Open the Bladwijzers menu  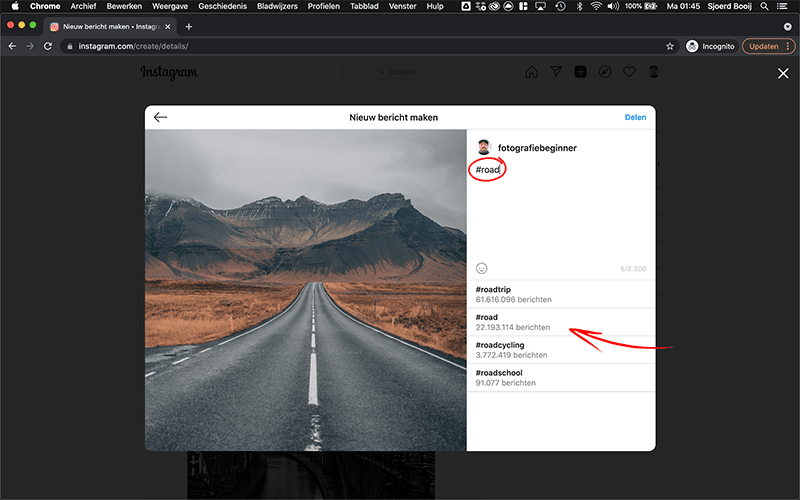click(277, 6)
